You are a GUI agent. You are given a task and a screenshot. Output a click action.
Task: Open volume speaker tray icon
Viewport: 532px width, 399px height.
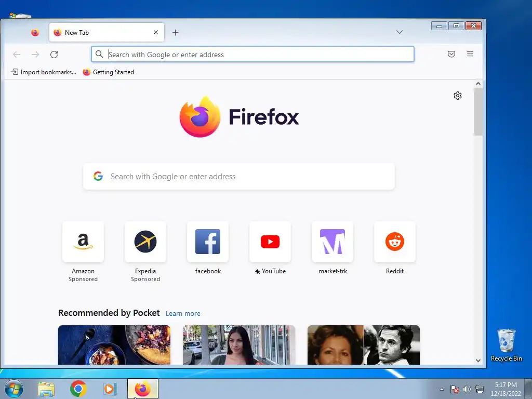[467, 389]
